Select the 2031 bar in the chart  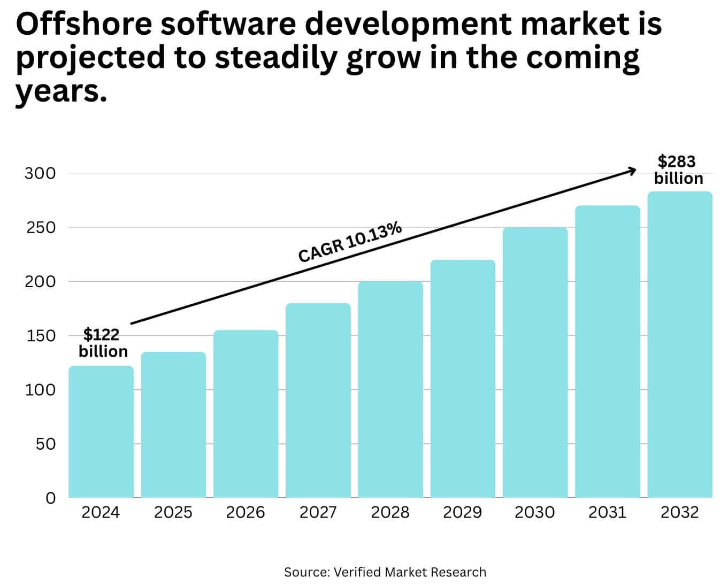point(608,352)
